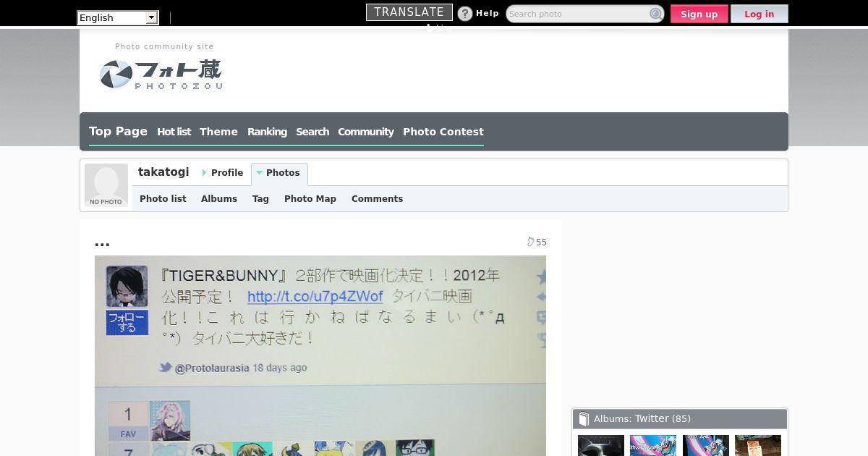
Task: Open the Albums sub-tab
Action: pos(219,199)
